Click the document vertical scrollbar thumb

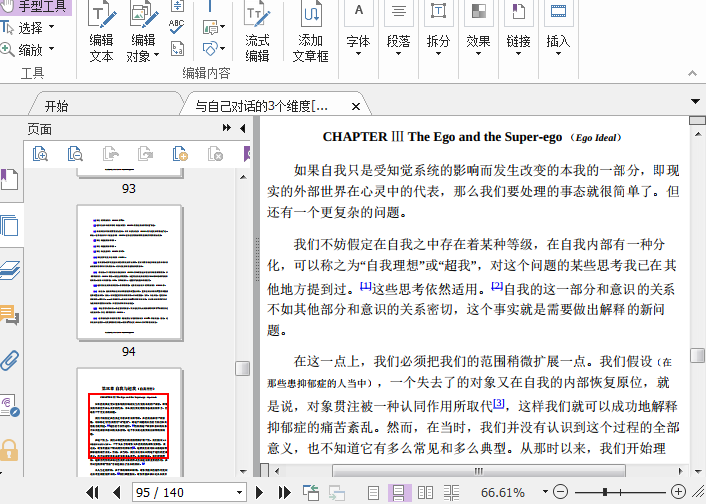click(697, 355)
